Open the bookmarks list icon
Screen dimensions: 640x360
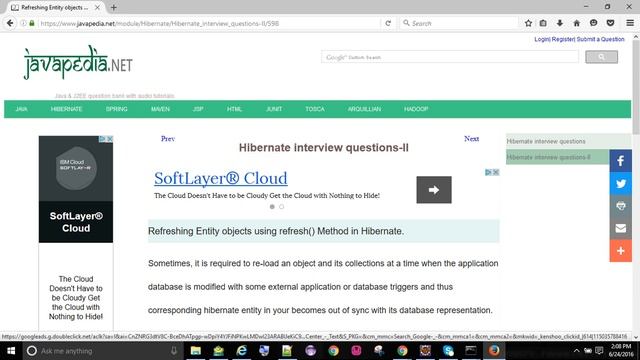click(543, 23)
